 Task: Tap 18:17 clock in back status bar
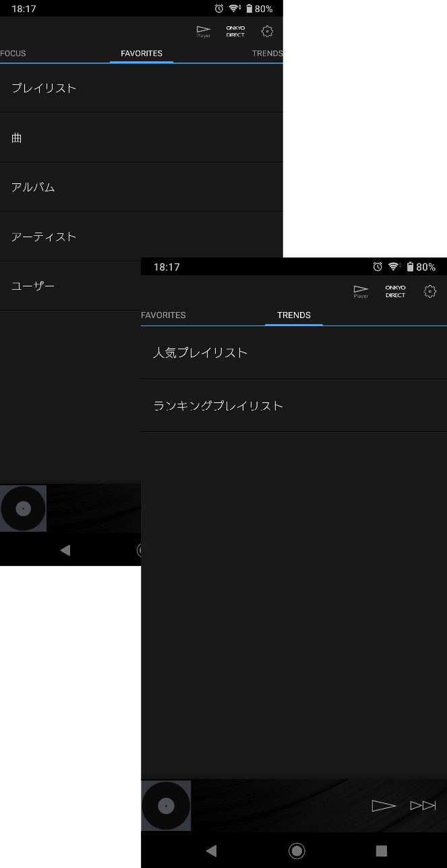pos(24,9)
